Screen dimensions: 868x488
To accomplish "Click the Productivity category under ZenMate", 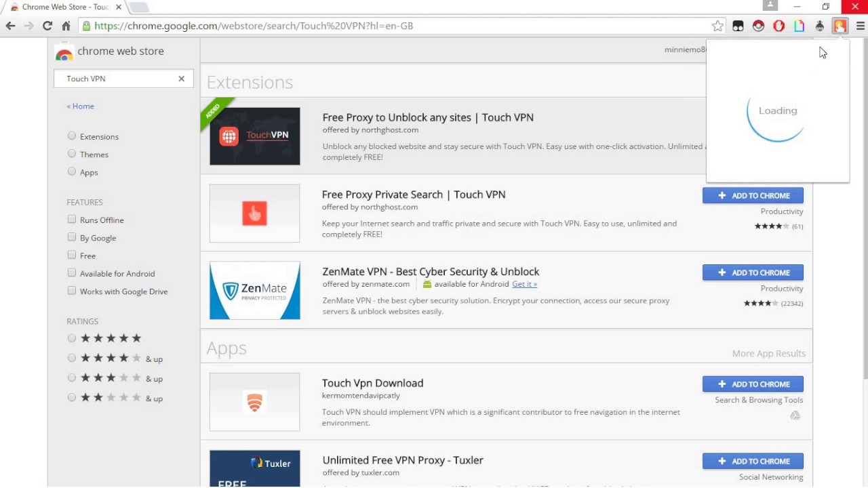I will coord(782,289).
